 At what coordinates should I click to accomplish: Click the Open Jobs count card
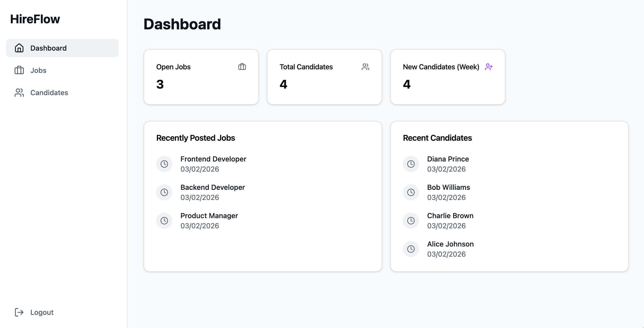(x=201, y=77)
